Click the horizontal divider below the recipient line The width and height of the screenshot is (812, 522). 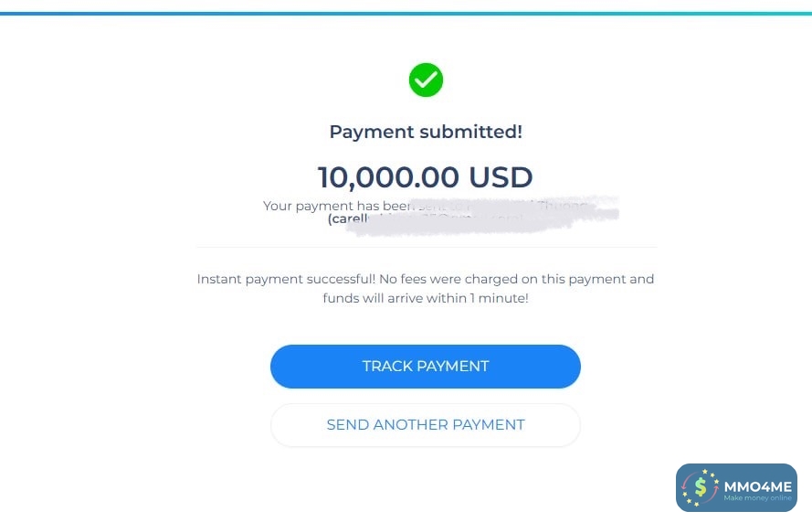[426, 247]
